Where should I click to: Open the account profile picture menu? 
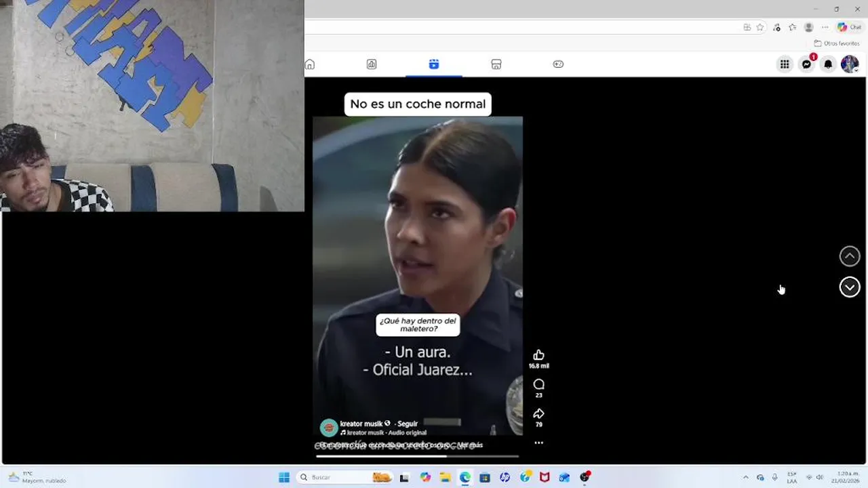coord(850,64)
